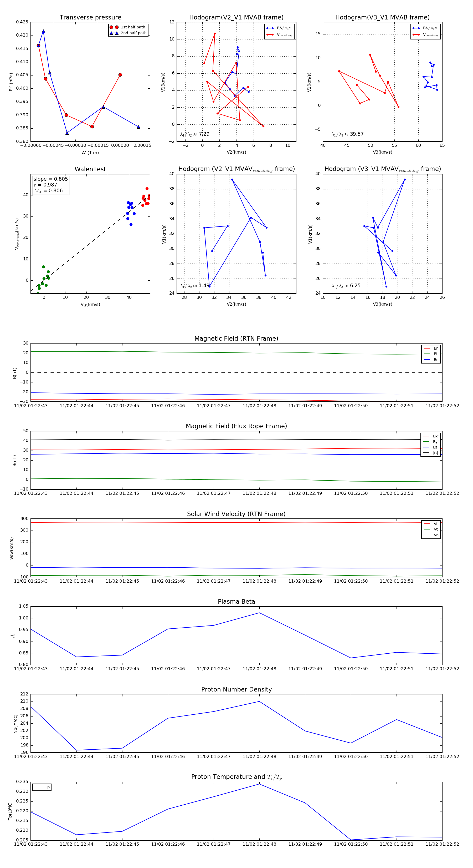Select the '2nd half path' legend entry
Screen dimensions: 473x868
128,33
